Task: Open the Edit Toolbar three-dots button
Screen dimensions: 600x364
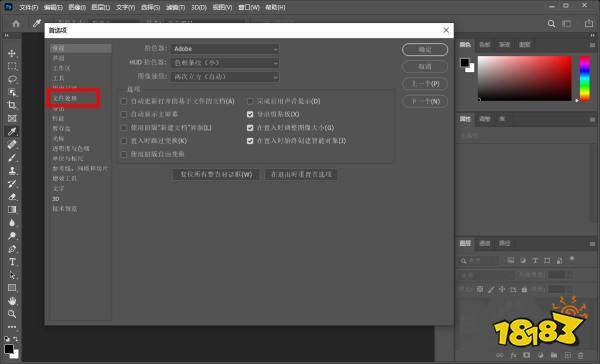Action: pyautogui.click(x=12, y=326)
